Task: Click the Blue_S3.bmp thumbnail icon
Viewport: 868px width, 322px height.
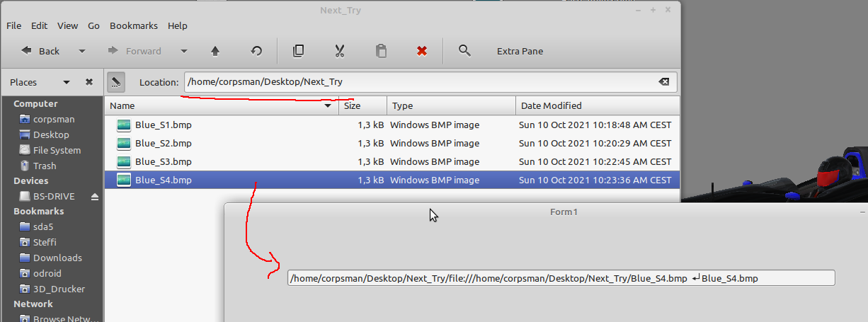Action: [x=124, y=161]
